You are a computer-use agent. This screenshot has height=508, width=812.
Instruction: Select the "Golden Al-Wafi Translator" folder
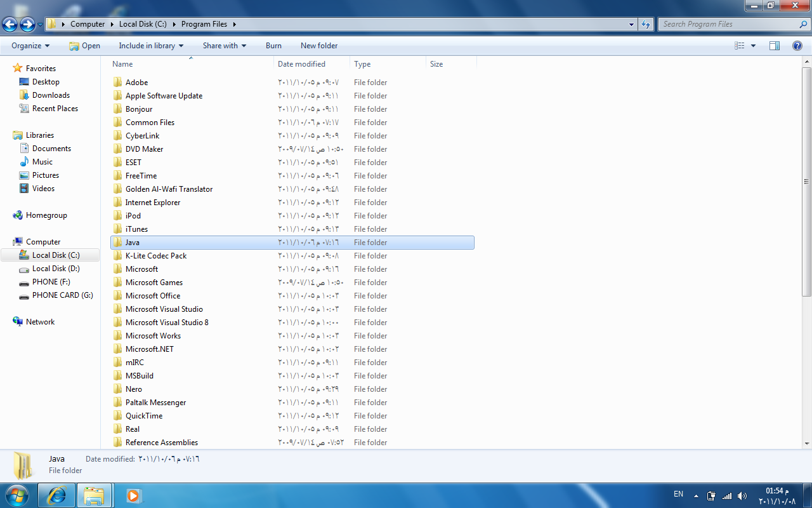click(x=169, y=189)
